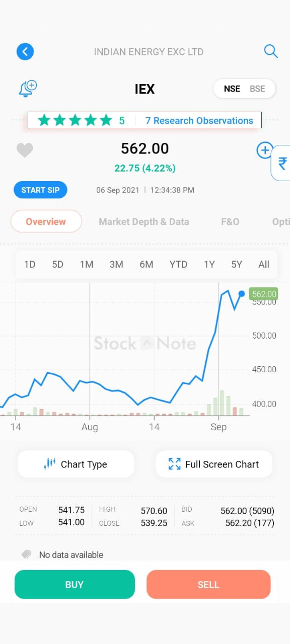Start a SIP for IEX

click(x=40, y=190)
